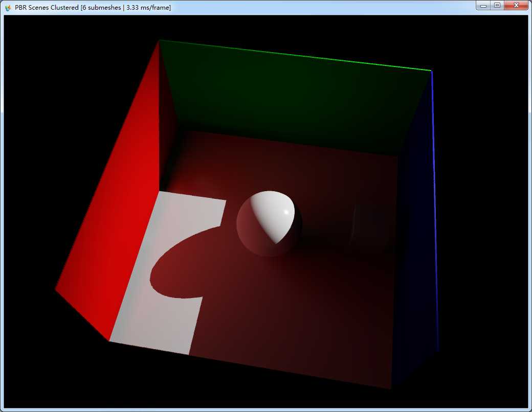This screenshot has width=532, height=412.
Task: Click the blue right wall edge
Action: 435,210
